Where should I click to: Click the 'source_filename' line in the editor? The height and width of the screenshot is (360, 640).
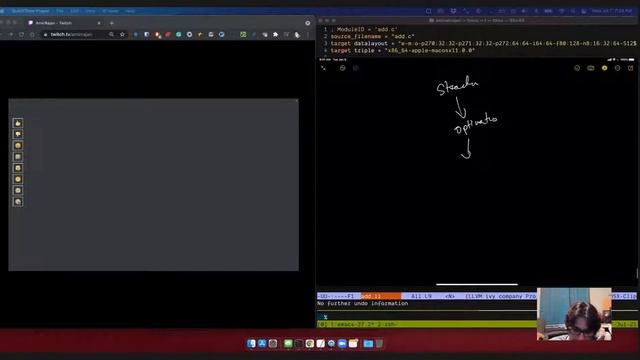[x=372, y=36]
